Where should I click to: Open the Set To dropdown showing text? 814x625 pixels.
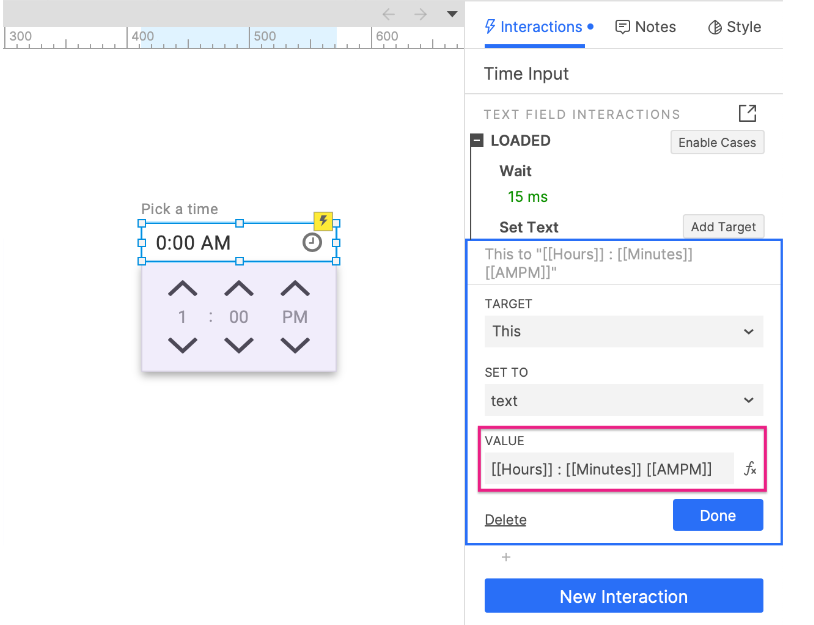(x=623, y=401)
